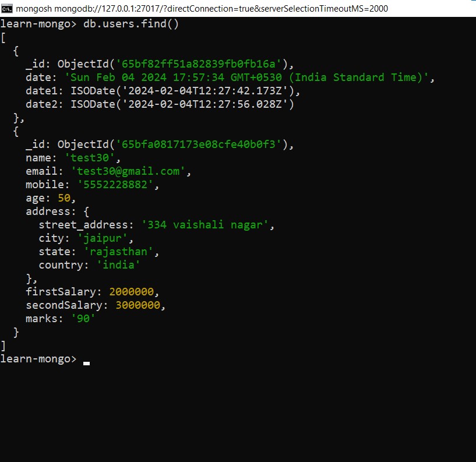
Task: Click the mongosh connection string title text
Action: click(x=202, y=9)
